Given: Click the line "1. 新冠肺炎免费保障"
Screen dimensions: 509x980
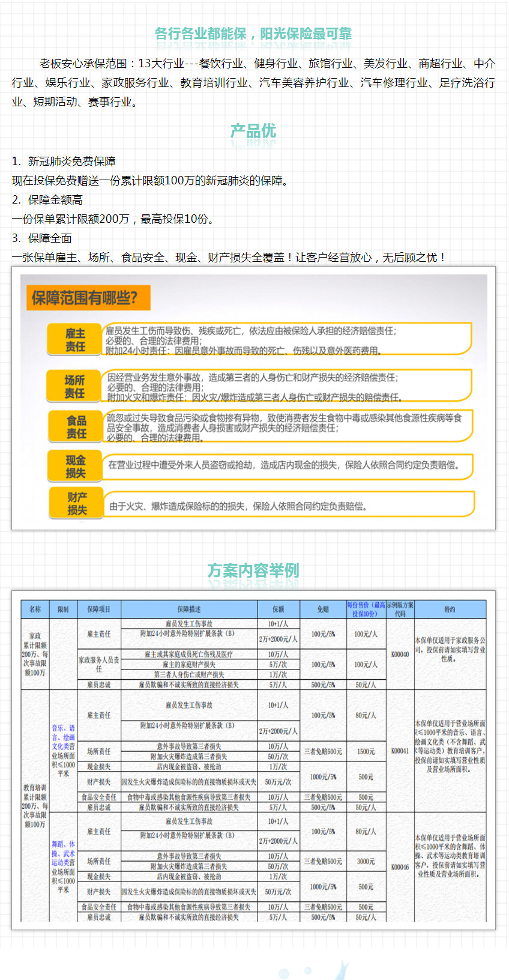Looking at the screenshot, I should click(x=64, y=162).
